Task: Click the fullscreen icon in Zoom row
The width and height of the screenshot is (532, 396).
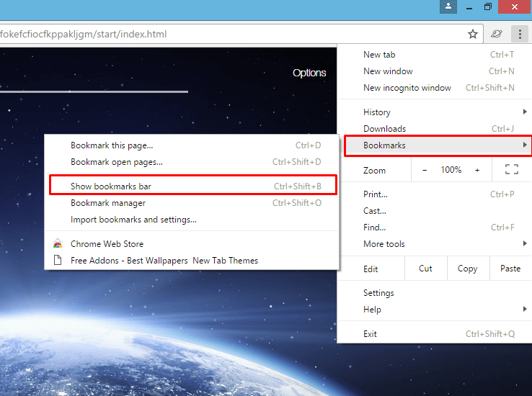Action: click(x=512, y=170)
